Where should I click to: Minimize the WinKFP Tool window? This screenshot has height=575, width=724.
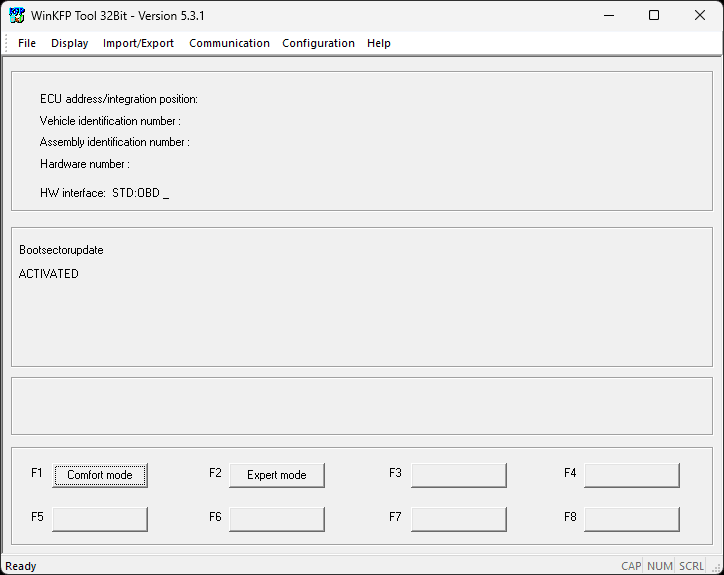click(x=609, y=15)
